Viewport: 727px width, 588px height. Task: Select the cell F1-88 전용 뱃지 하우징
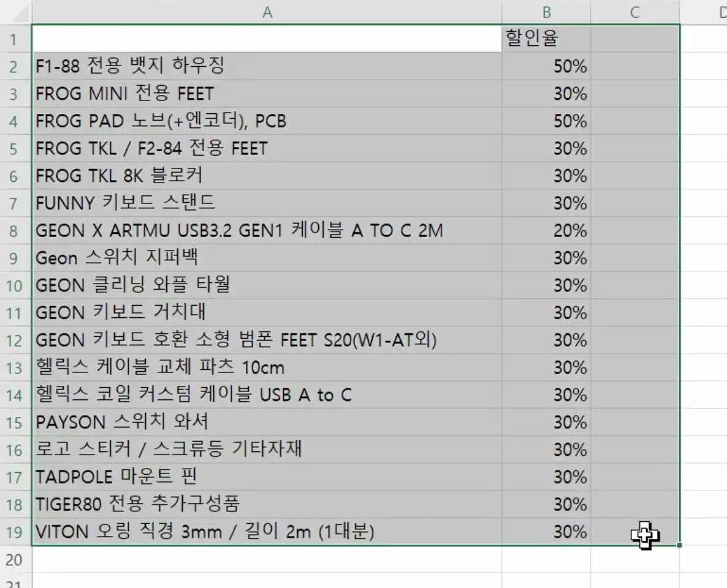click(267, 66)
